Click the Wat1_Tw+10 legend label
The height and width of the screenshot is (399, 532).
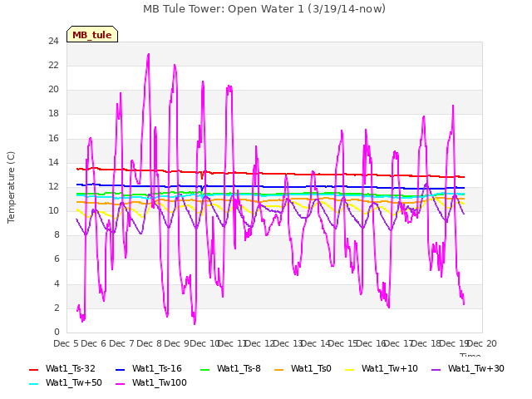click(x=390, y=368)
